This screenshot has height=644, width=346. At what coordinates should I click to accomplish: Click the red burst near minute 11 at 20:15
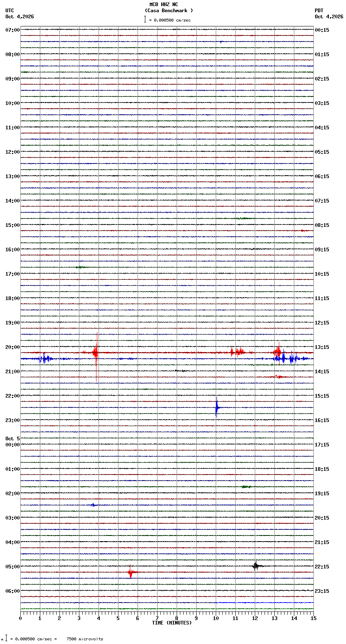coord(237,352)
